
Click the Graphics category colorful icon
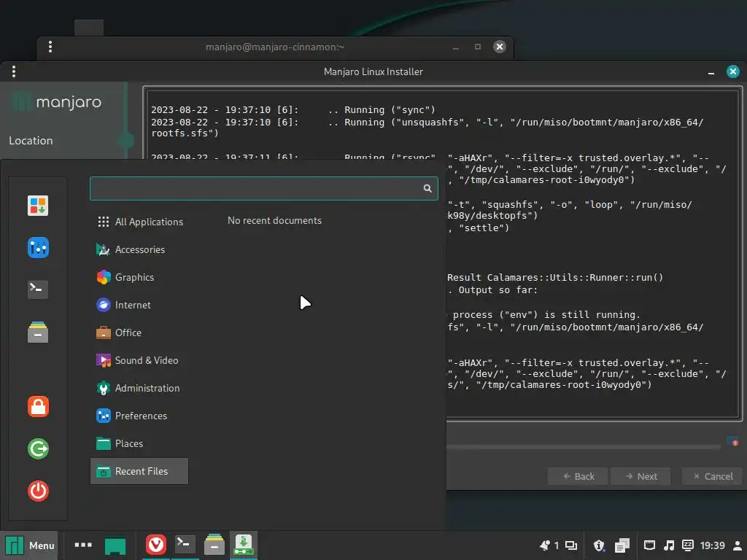[104, 277]
